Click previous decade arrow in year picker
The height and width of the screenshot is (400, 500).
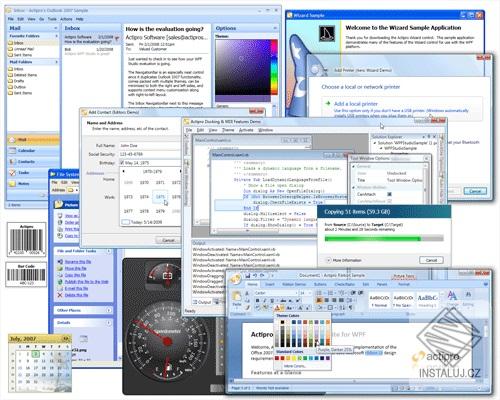[x=124, y=171]
